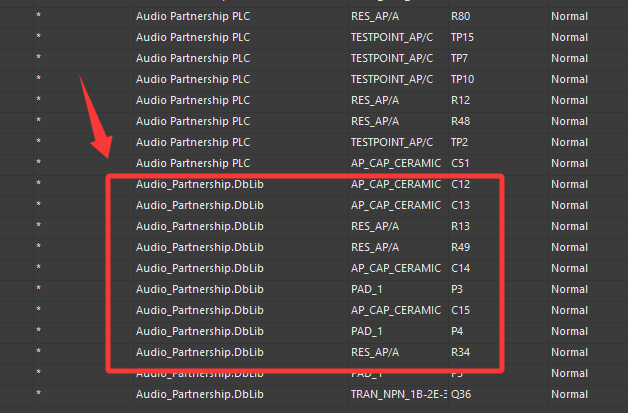Click Normal in the C15 row
The width and height of the screenshot is (628, 413).
(x=569, y=310)
